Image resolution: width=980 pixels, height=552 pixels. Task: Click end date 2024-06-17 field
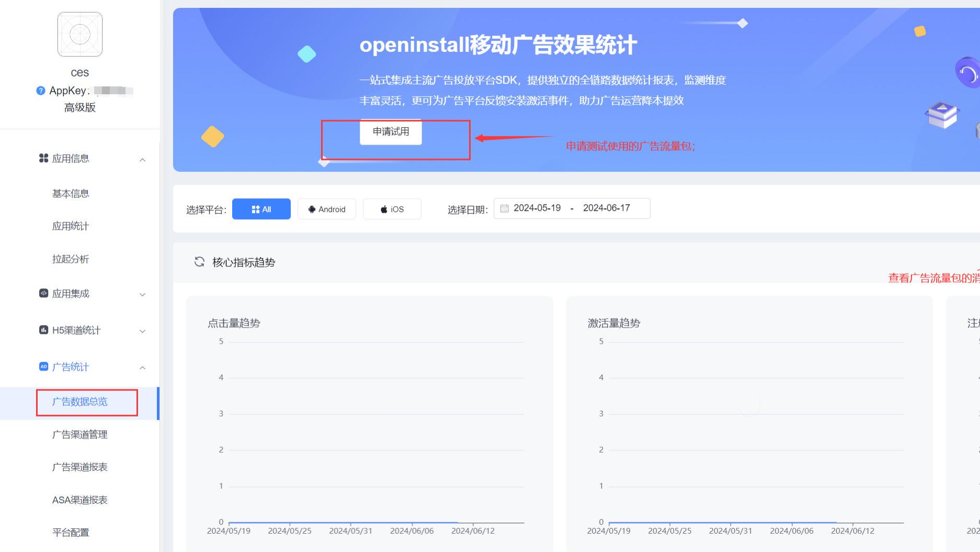(x=607, y=208)
